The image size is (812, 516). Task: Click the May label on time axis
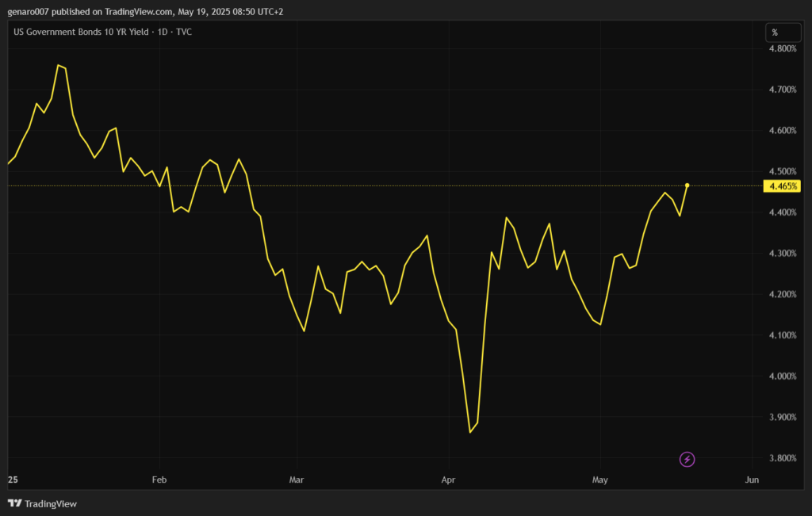tap(600, 480)
